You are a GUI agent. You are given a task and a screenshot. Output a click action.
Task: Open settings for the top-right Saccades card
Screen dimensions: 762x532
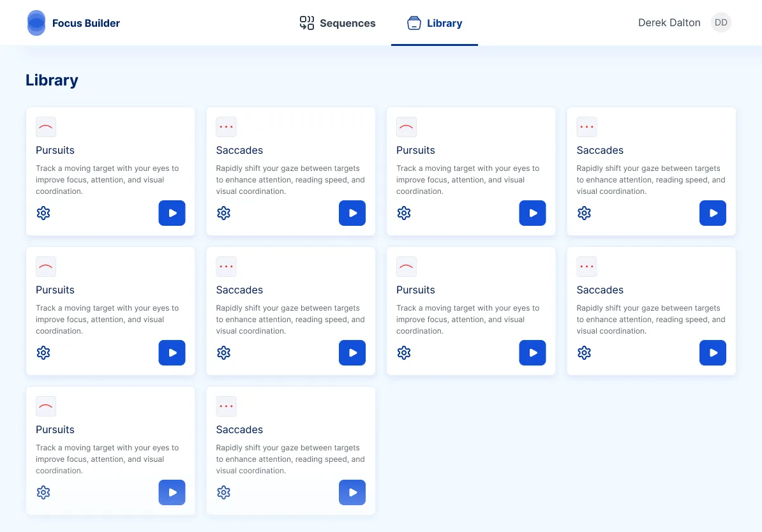[x=584, y=212]
